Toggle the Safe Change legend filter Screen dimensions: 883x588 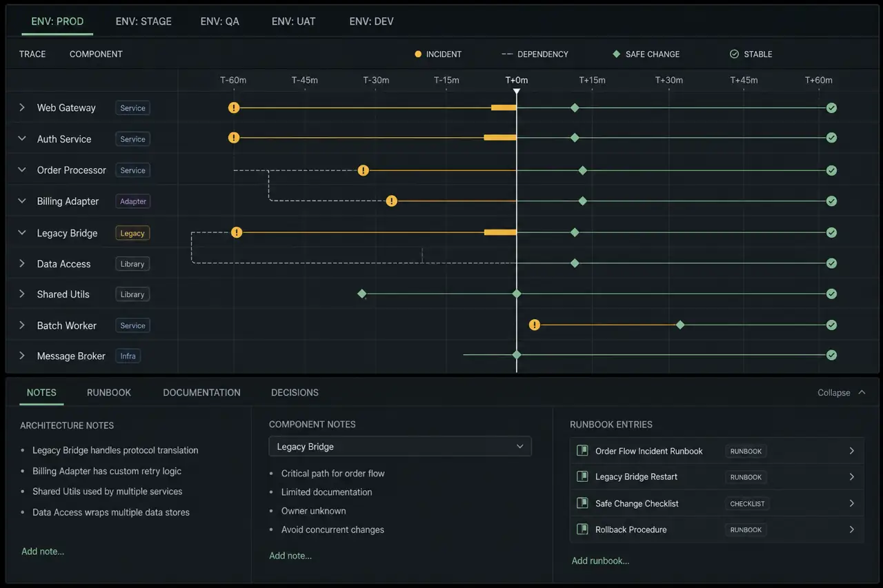click(646, 54)
